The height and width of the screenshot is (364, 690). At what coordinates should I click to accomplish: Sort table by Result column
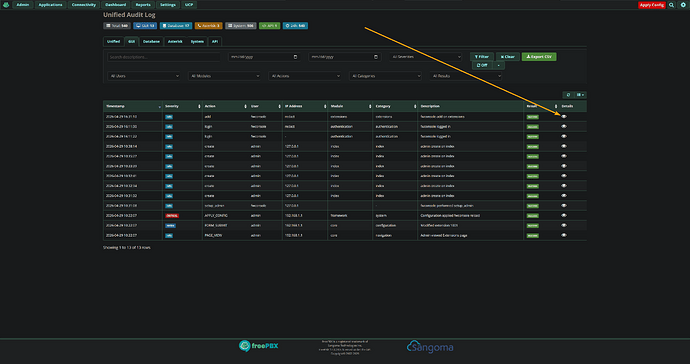point(541,106)
